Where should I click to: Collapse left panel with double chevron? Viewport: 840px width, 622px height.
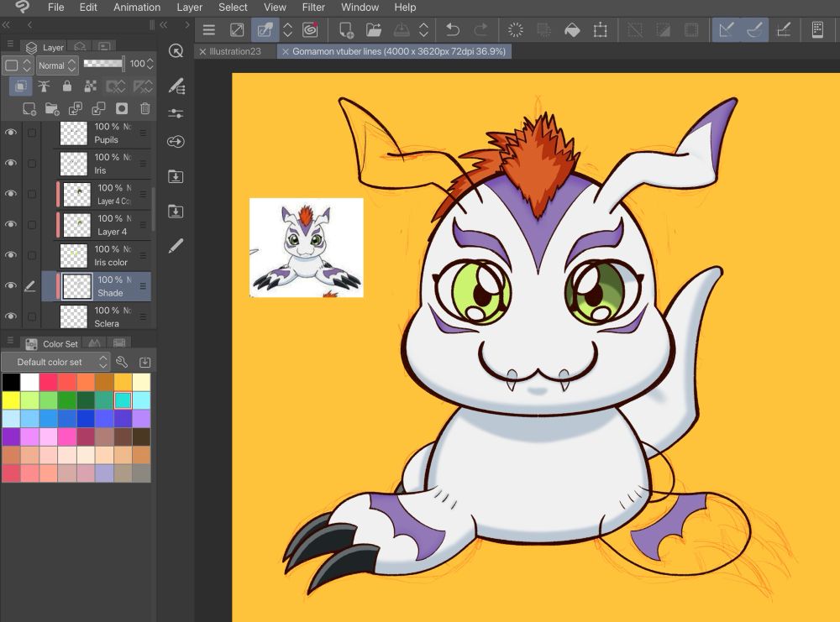[7, 24]
